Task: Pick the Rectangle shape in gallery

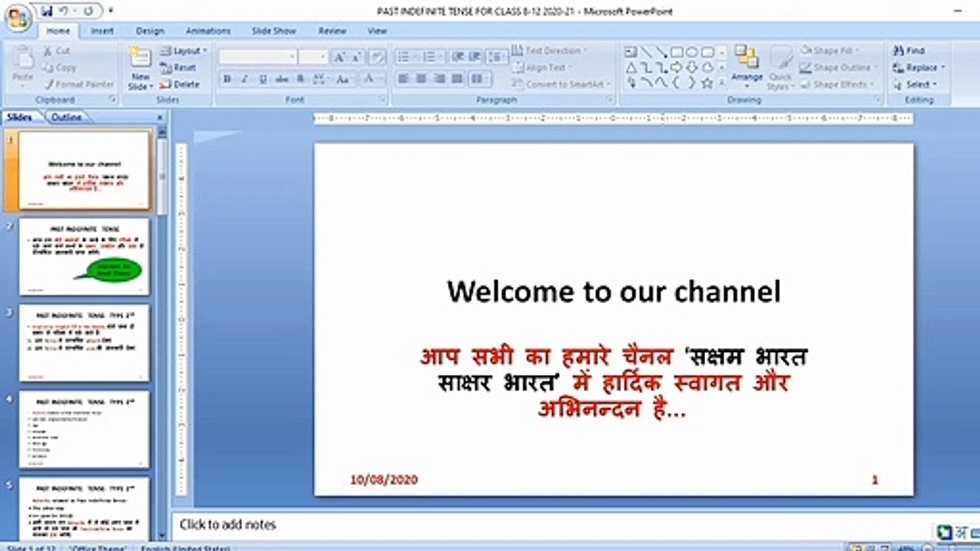Action: click(x=677, y=53)
